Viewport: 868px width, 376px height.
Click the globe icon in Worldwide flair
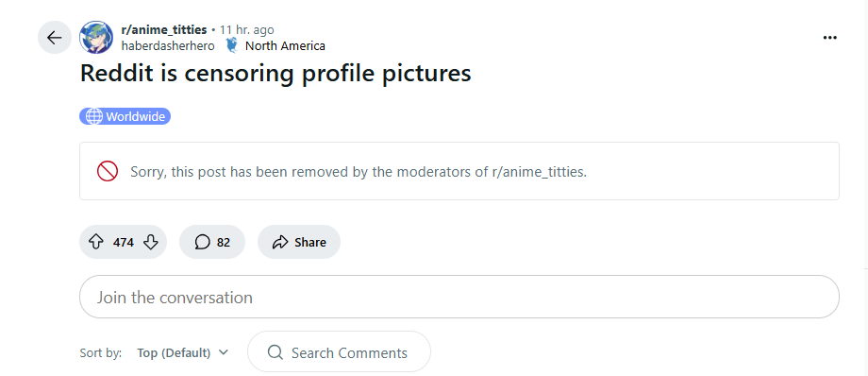click(x=94, y=116)
